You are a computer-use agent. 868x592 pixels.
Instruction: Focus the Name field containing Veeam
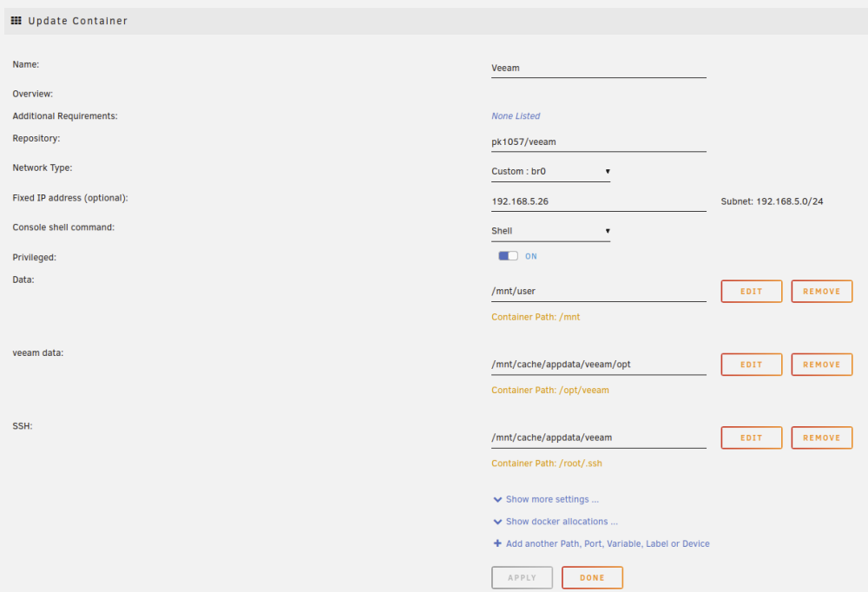(x=598, y=68)
